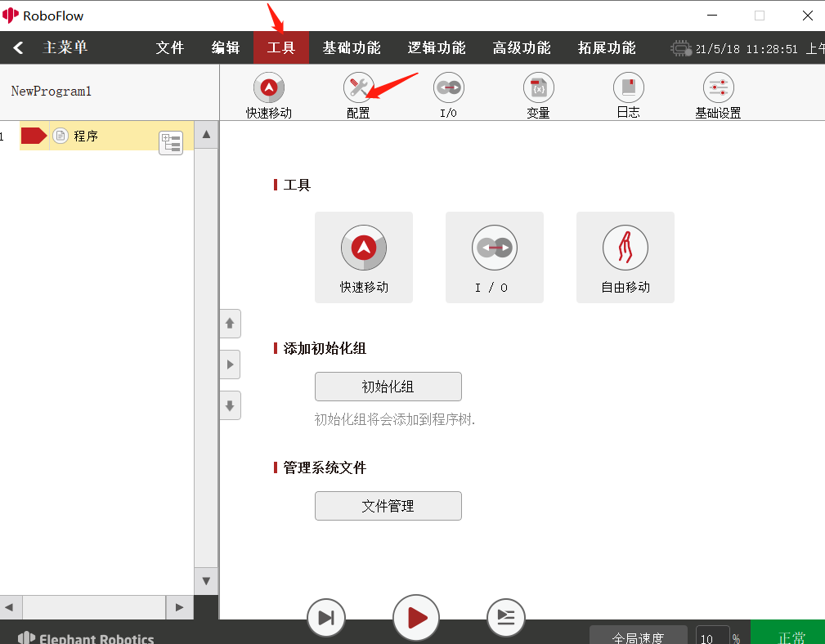This screenshot has width=825, height=644.
Task: Open the 编辑 menu
Action: tap(226, 48)
